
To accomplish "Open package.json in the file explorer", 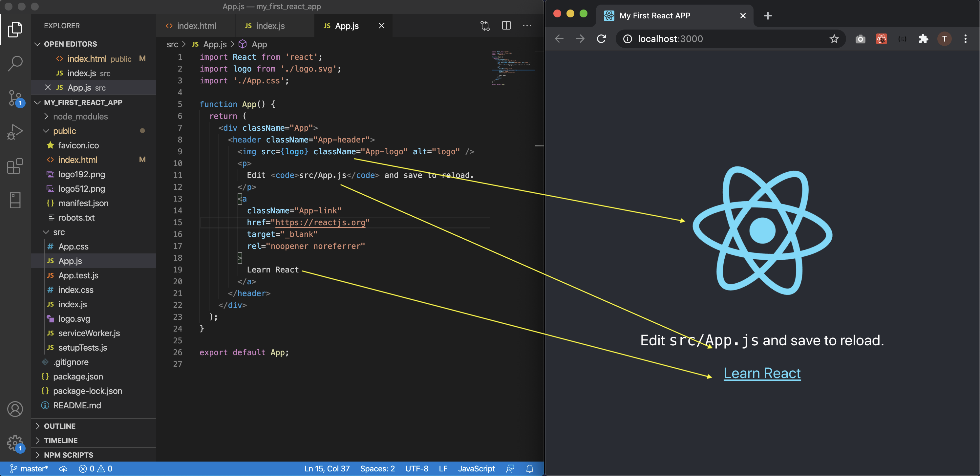I will 77,377.
